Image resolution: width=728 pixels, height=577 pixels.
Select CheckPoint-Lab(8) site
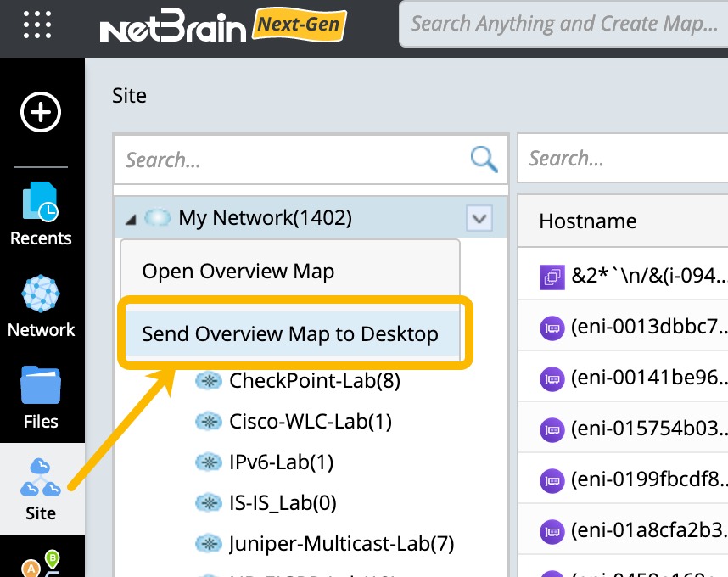tap(315, 381)
